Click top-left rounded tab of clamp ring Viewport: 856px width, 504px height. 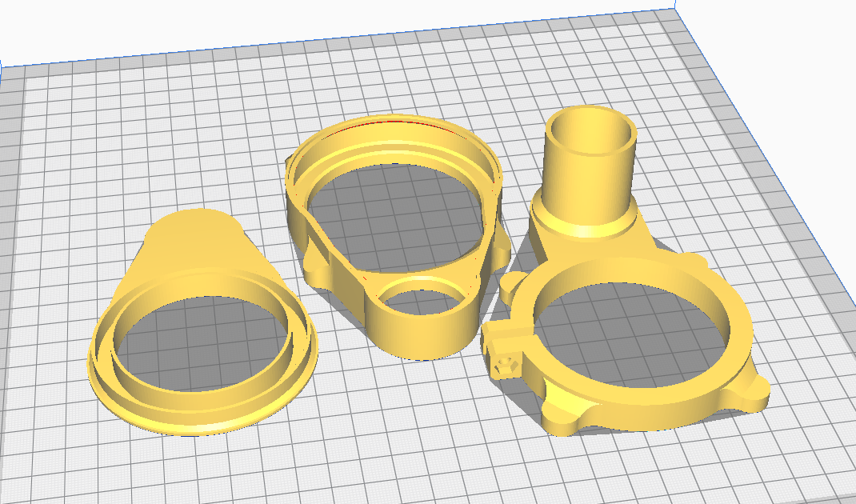click(514, 284)
